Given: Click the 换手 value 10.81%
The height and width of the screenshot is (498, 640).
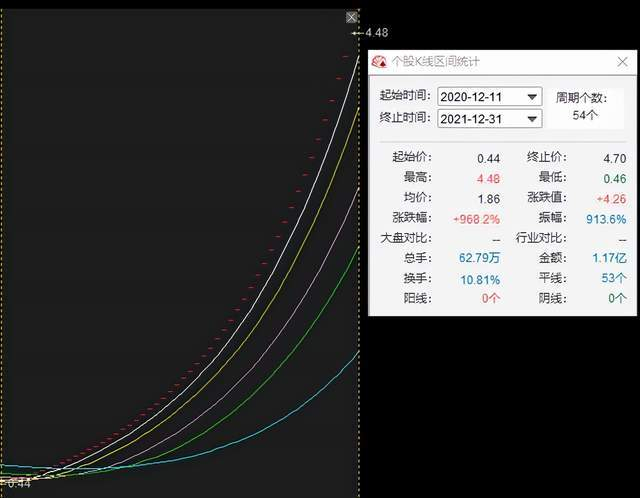Looking at the screenshot, I should tap(480, 280).
